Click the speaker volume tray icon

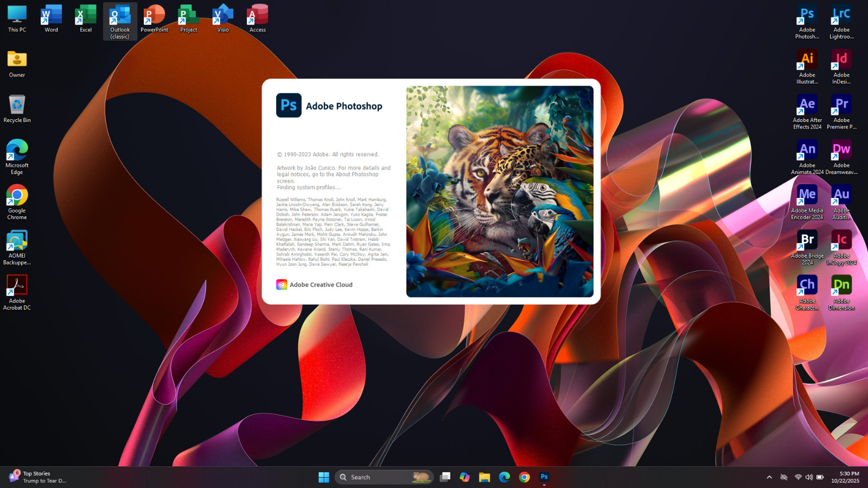click(809, 477)
